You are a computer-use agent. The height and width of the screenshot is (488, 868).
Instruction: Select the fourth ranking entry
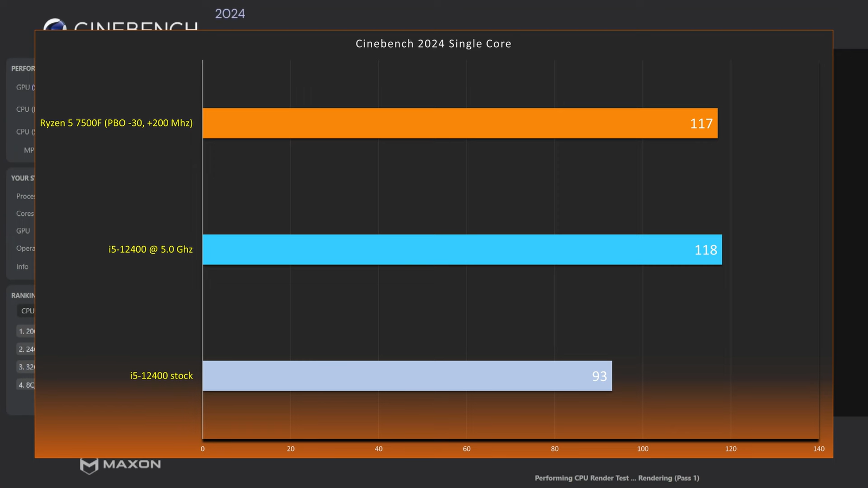pyautogui.click(x=26, y=385)
